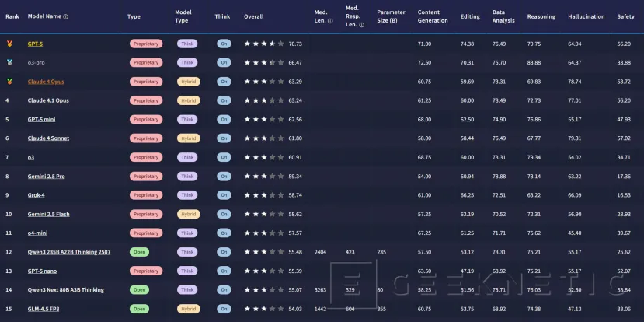Click the info icon beside Med. Len.
Image resolution: width=644 pixels, height=322 pixels.
click(331, 21)
